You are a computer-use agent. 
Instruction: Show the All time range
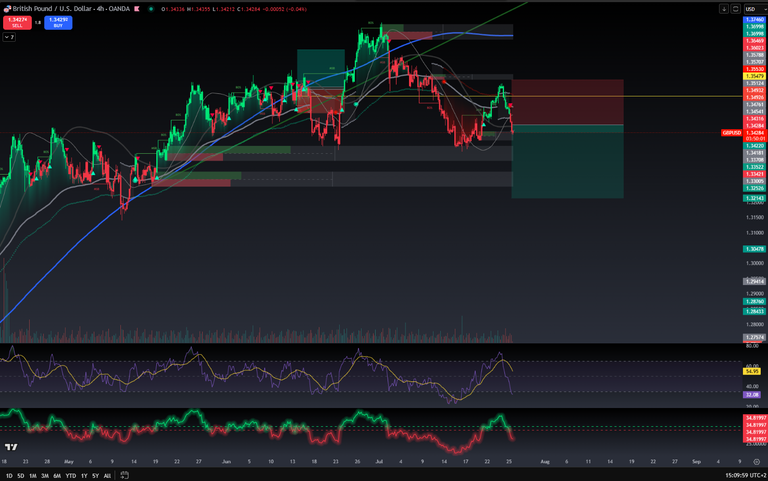(107, 475)
